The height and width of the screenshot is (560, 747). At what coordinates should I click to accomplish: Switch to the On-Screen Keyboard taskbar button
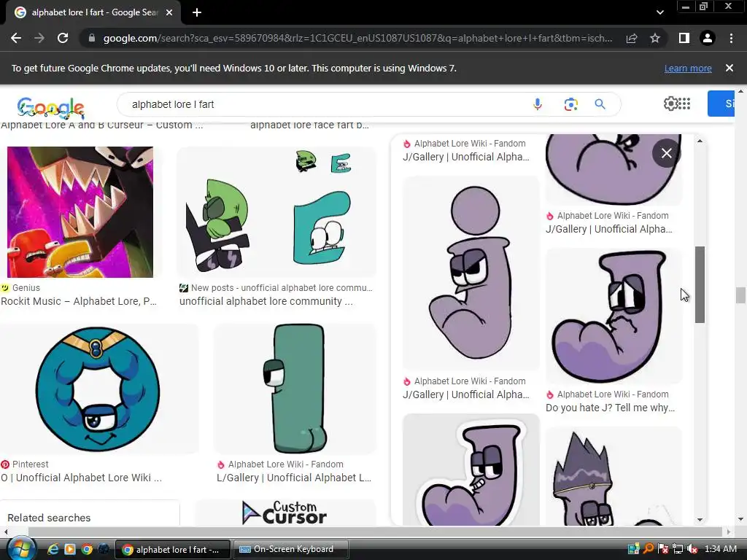[290, 549]
